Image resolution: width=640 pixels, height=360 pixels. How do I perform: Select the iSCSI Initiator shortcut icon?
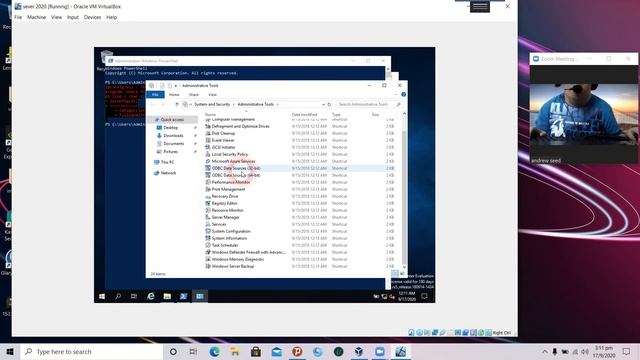click(x=208, y=147)
